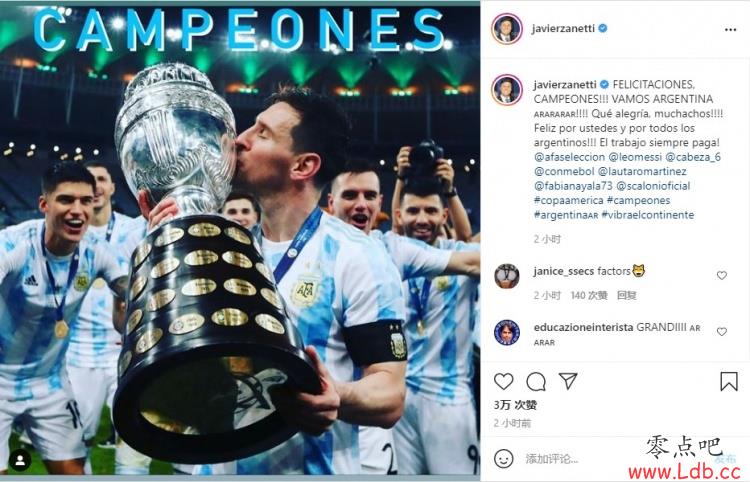Like educazioneinterista comment with small heart

click(x=722, y=331)
